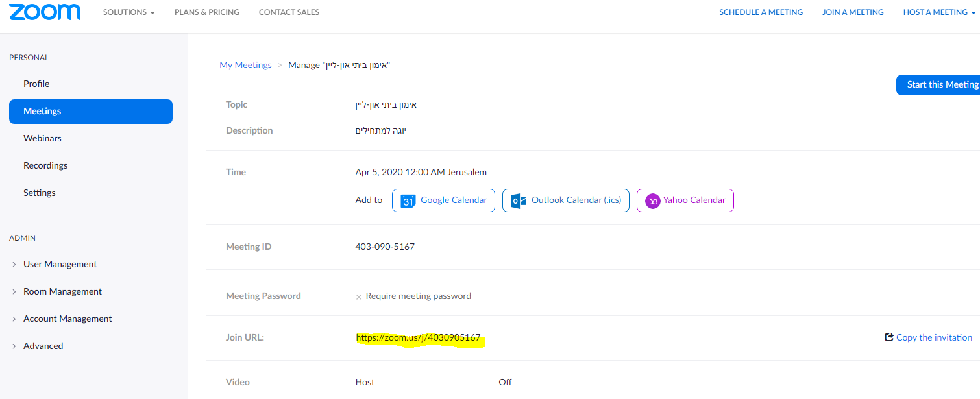Click the Zoom logo
Screen dimensions: 980x399
click(45, 12)
